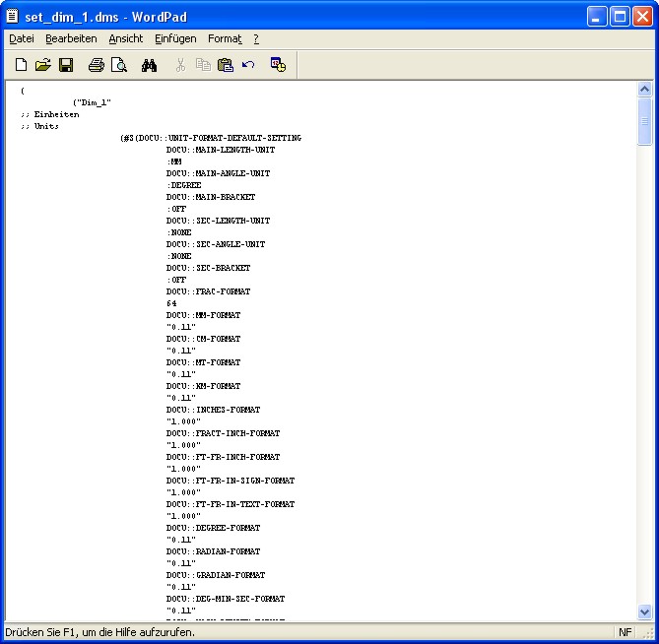
Task: Open the Ansicht menu
Action: click(x=126, y=38)
